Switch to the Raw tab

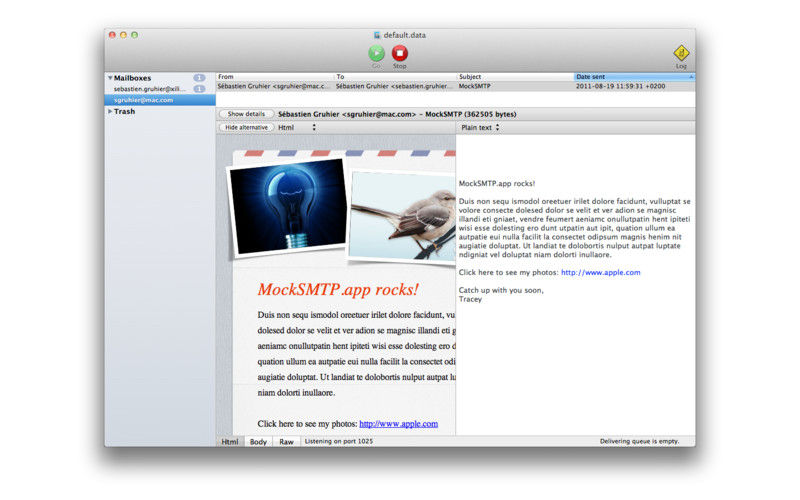pyautogui.click(x=286, y=441)
